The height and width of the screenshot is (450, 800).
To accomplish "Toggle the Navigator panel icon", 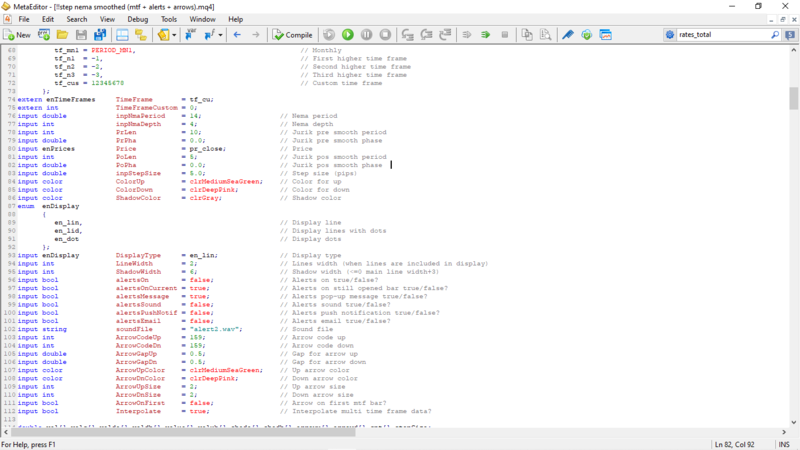I will 122,35.
